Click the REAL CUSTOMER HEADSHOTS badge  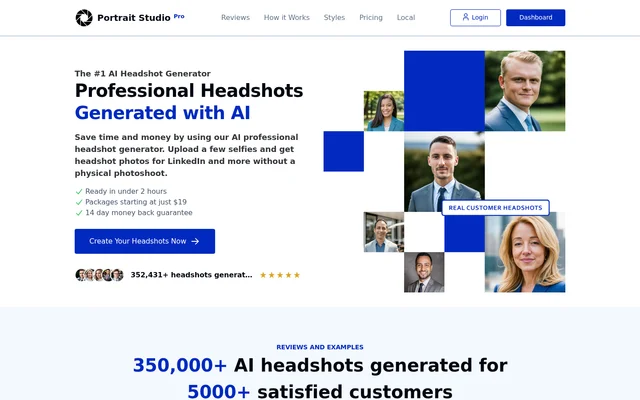[x=496, y=208]
